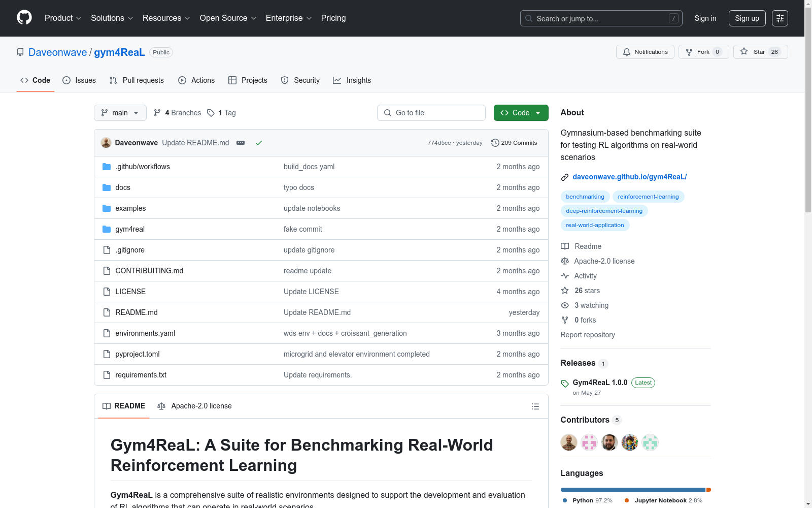Click the green commit status checkmark
The height and width of the screenshot is (508, 812).
pos(259,143)
